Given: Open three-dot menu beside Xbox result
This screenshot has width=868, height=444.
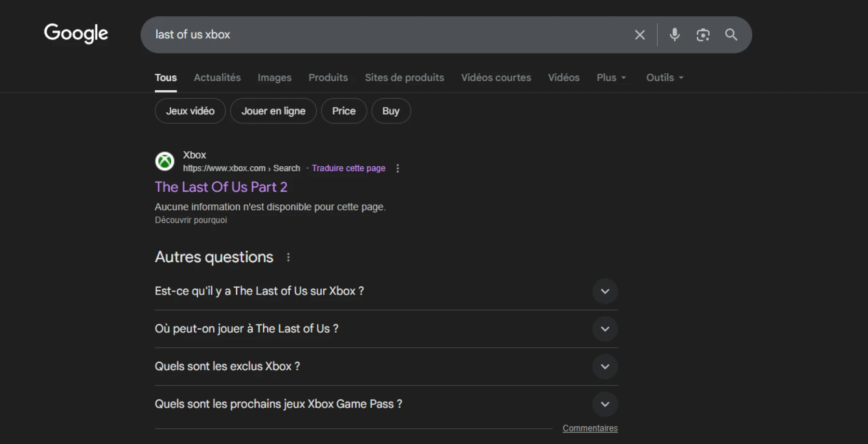Looking at the screenshot, I should [397, 168].
